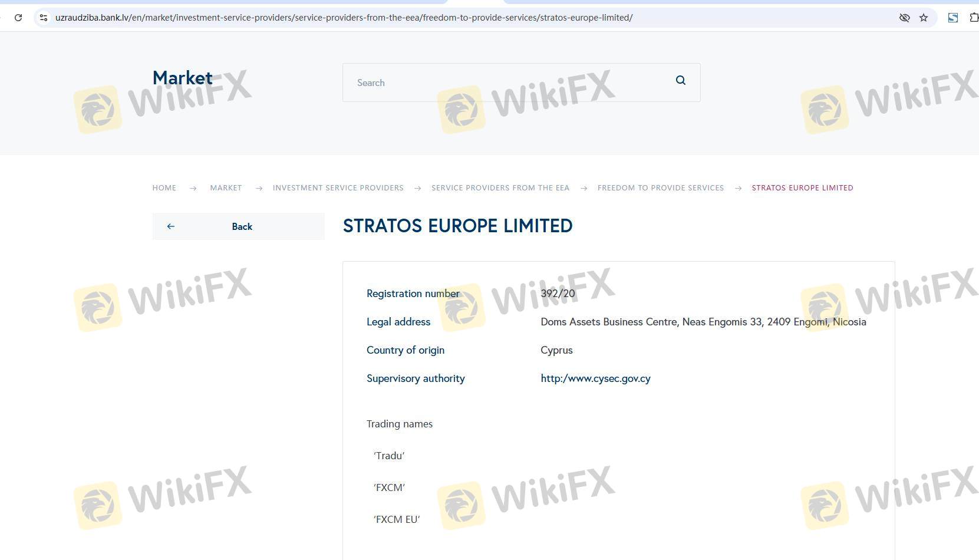This screenshot has width=979, height=560.
Task: Focus the browser URL address bar
Action: (x=413, y=18)
